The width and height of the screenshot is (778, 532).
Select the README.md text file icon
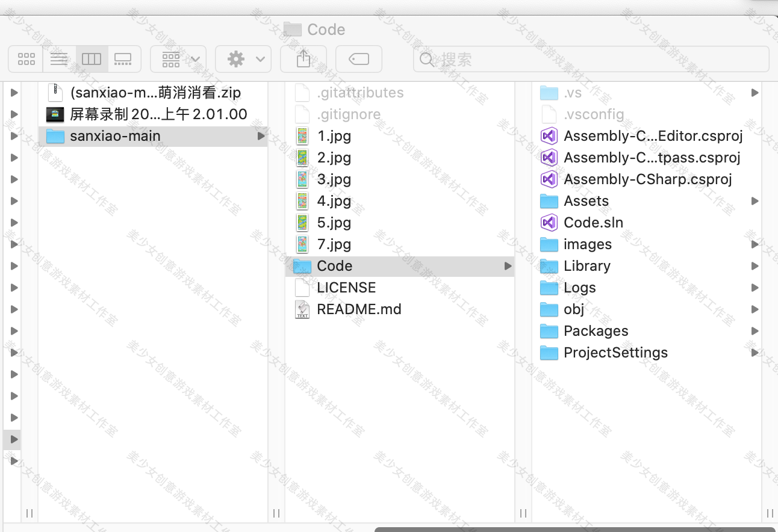pyautogui.click(x=302, y=309)
